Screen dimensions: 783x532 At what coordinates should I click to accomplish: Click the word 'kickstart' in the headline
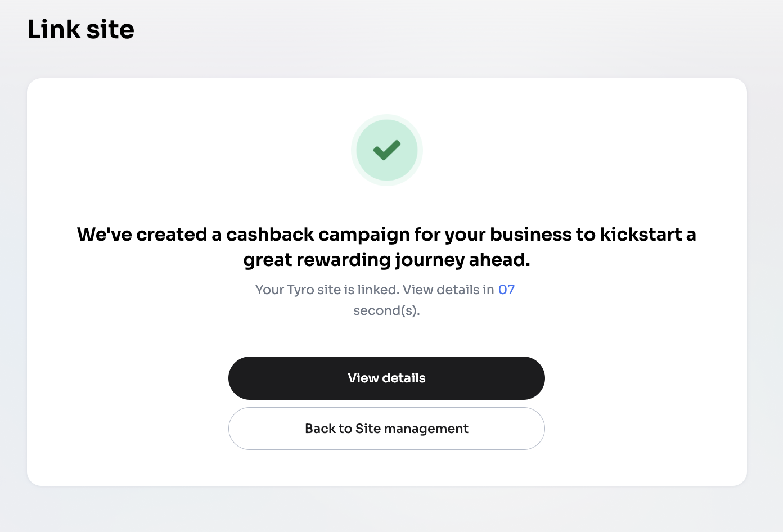coord(641,235)
